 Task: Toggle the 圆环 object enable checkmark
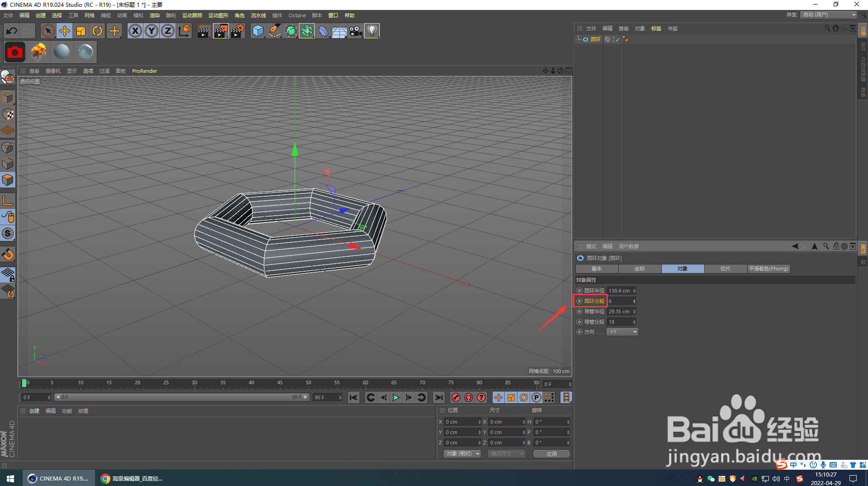pyautogui.click(x=617, y=40)
